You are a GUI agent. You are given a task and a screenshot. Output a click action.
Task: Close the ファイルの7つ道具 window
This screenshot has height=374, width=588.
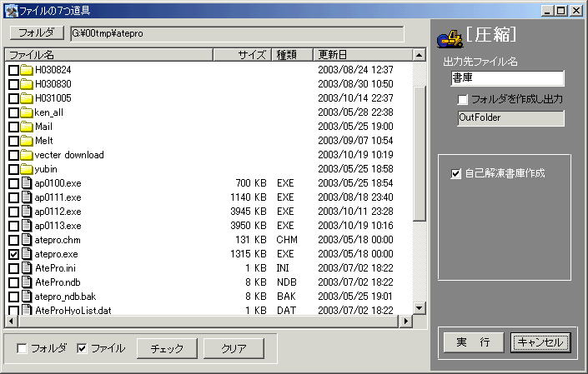tap(575, 11)
